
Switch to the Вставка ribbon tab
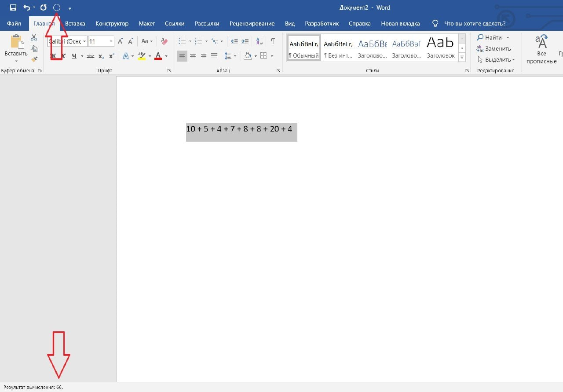75,23
